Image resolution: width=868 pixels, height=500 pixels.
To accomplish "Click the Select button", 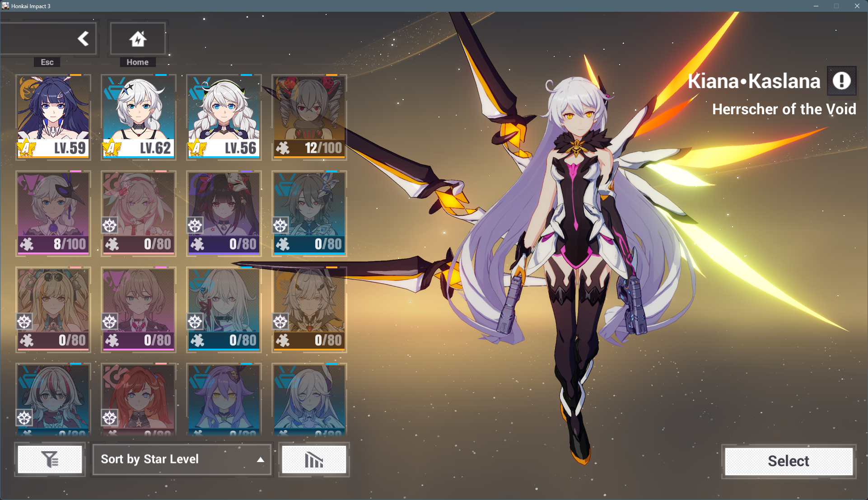I will [789, 461].
